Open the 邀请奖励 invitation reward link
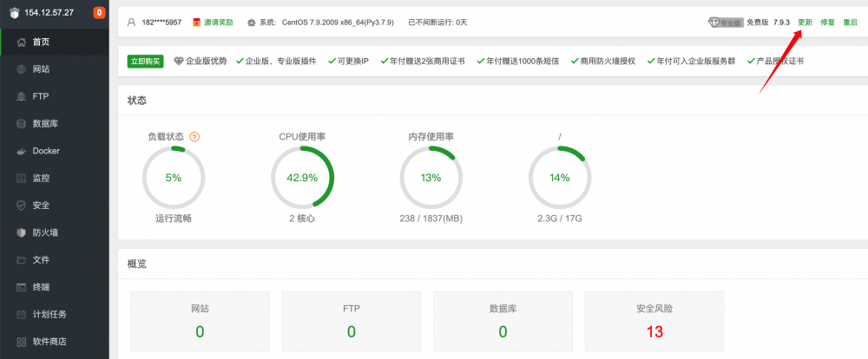Screen dimensions: 868x359 click(218, 23)
